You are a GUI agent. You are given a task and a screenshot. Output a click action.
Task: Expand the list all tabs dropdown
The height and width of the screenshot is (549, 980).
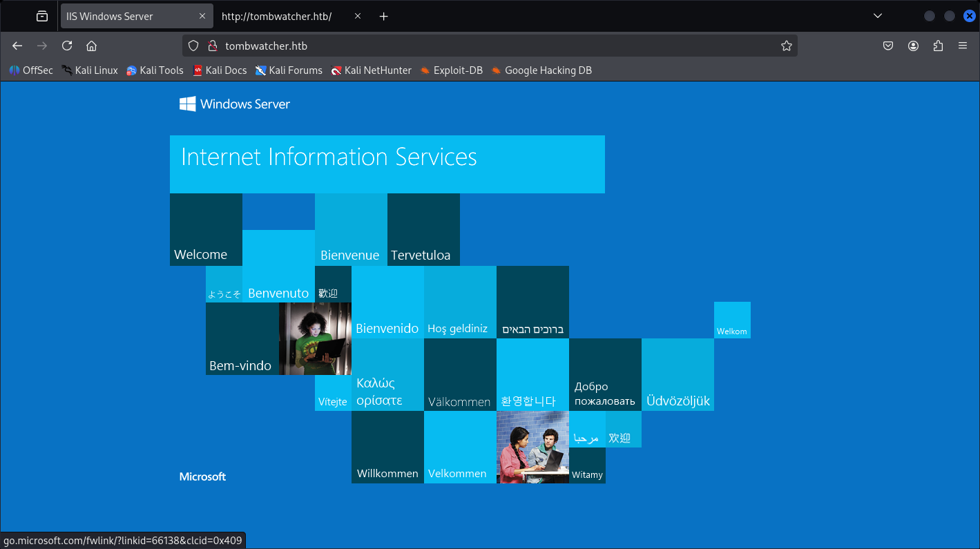878,16
